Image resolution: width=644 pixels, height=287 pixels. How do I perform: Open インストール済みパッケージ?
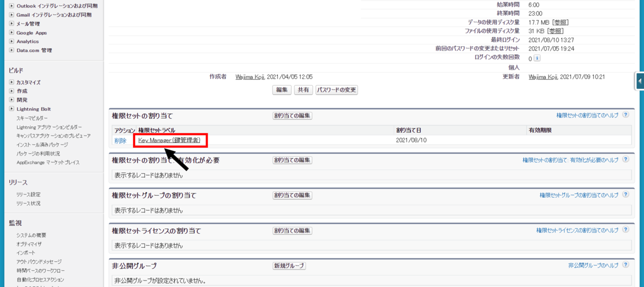[42, 145]
